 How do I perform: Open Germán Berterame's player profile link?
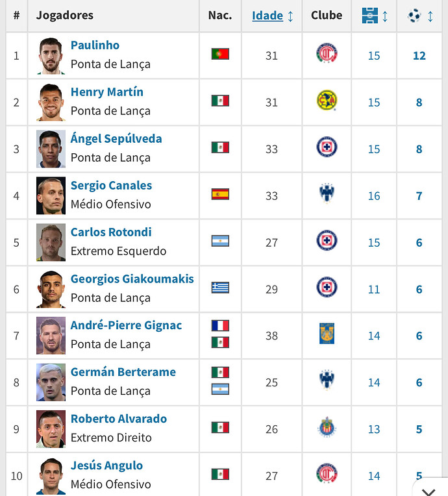123,373
